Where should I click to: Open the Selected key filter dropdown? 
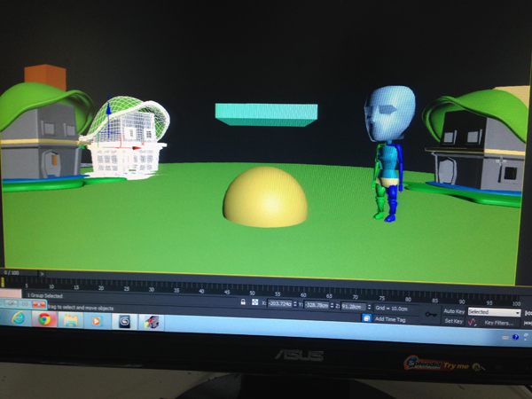coord(494,312)
